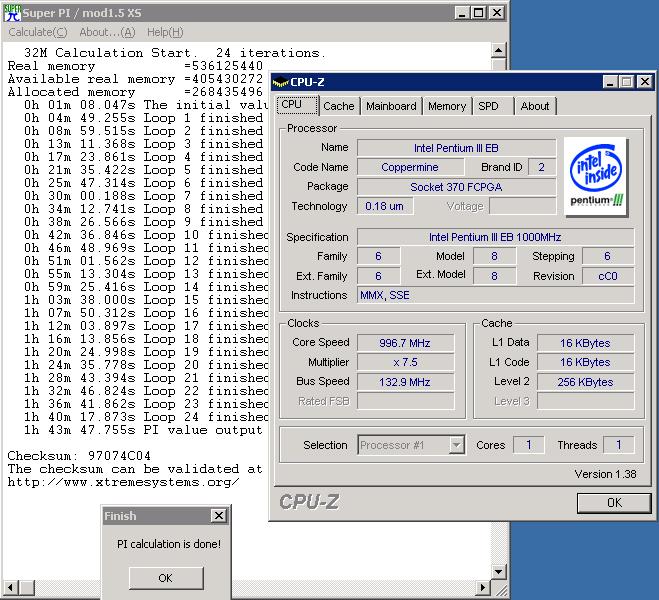Click the 'Version 1.38' label

[x=605, y=474]
